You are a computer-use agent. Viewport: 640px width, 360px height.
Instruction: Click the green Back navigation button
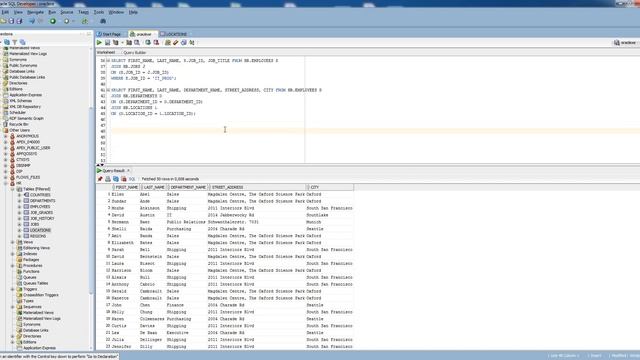pos(53,21)
